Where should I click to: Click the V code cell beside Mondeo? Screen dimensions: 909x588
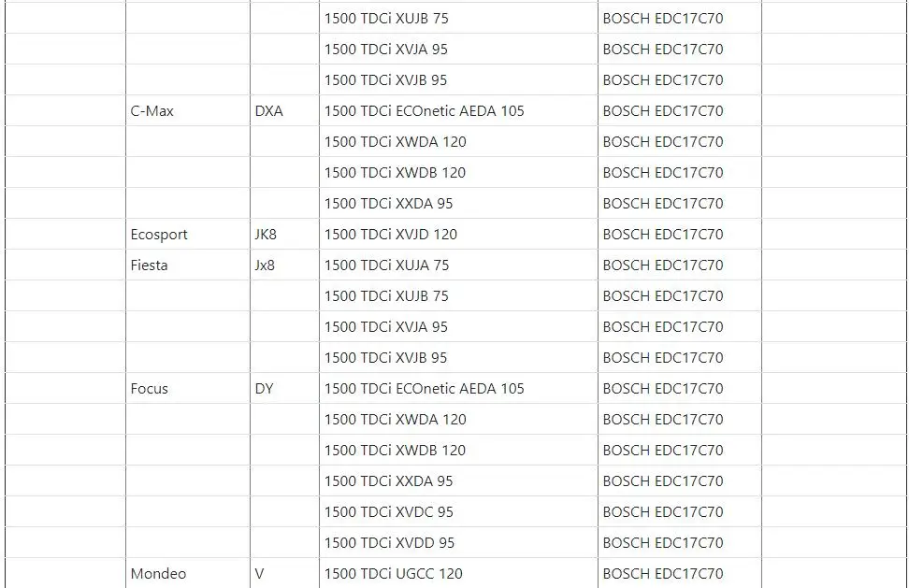[284, 574]
